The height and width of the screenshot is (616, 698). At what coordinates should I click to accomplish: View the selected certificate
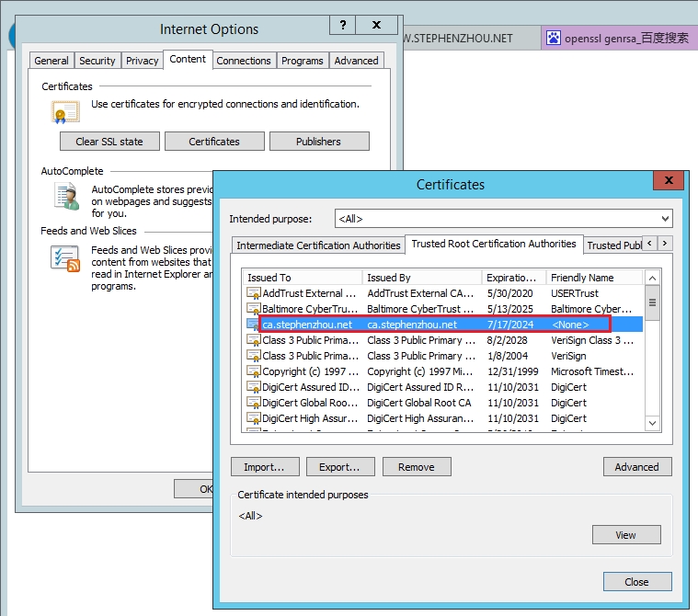[x=626, y=535]
